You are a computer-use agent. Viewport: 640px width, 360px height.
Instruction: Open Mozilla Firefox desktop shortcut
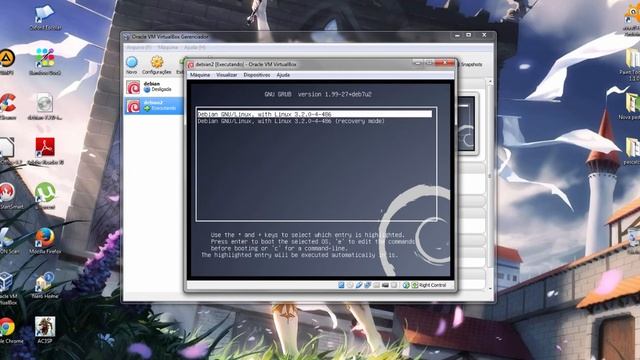click(45, 241)
